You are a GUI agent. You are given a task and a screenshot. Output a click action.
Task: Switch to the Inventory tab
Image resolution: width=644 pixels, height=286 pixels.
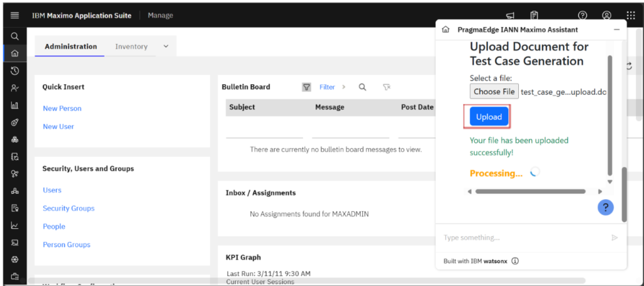(131, 47)
